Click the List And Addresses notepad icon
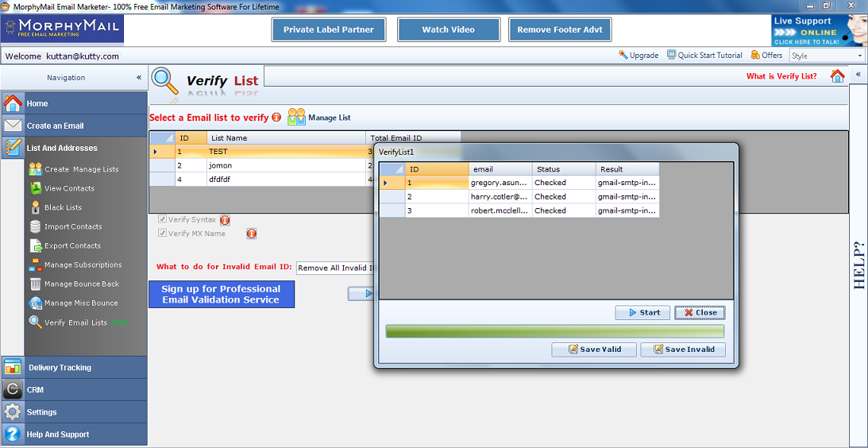Viewport: 868px width, 448px height. tap(13, 148)
